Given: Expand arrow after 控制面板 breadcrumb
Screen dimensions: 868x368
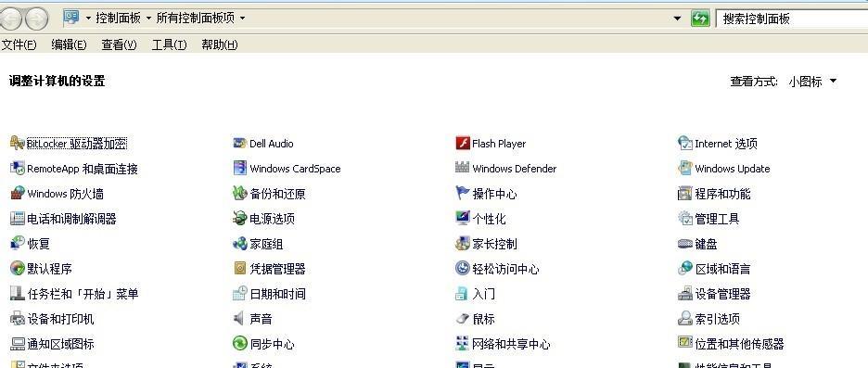Looking at the screenshot, I should point(148,19).
